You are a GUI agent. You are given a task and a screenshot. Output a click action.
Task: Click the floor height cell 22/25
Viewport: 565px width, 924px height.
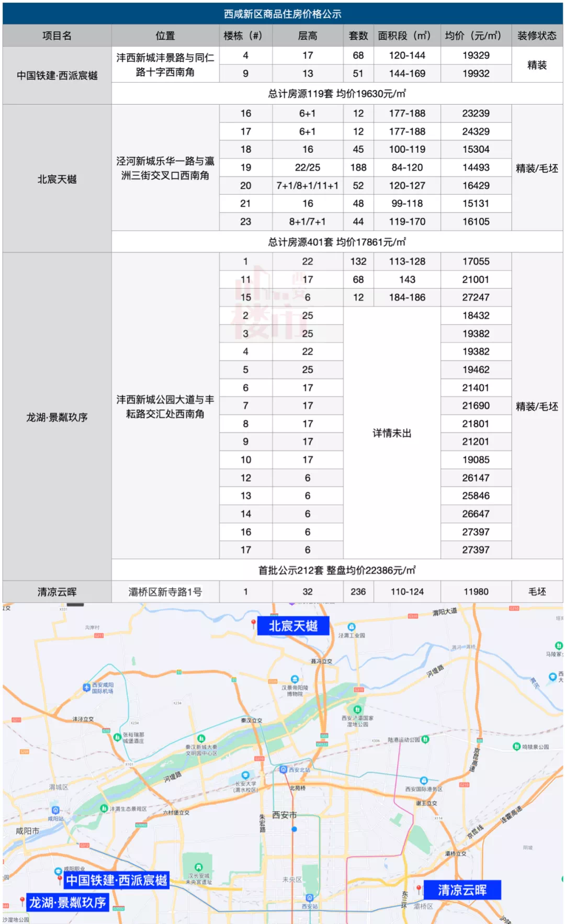308,167
